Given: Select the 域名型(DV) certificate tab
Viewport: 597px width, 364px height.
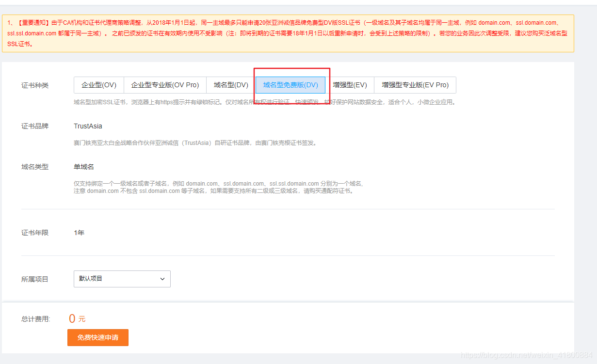Looking at the screenshot, I should 230,85.
